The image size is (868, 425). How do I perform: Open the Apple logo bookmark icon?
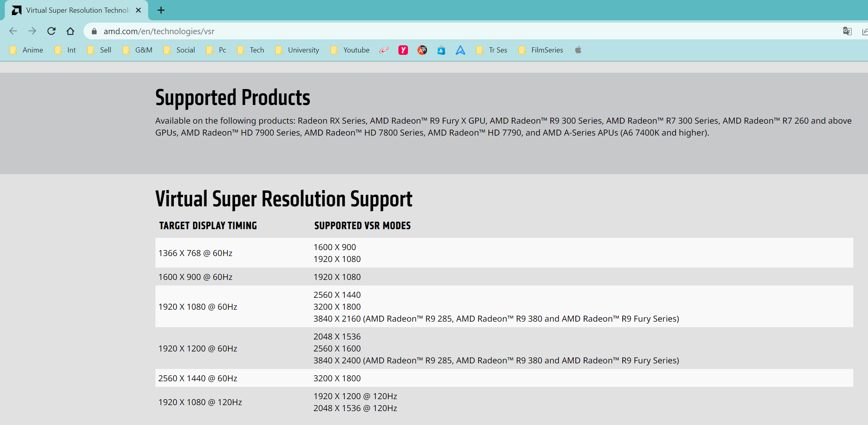[578, 50]
